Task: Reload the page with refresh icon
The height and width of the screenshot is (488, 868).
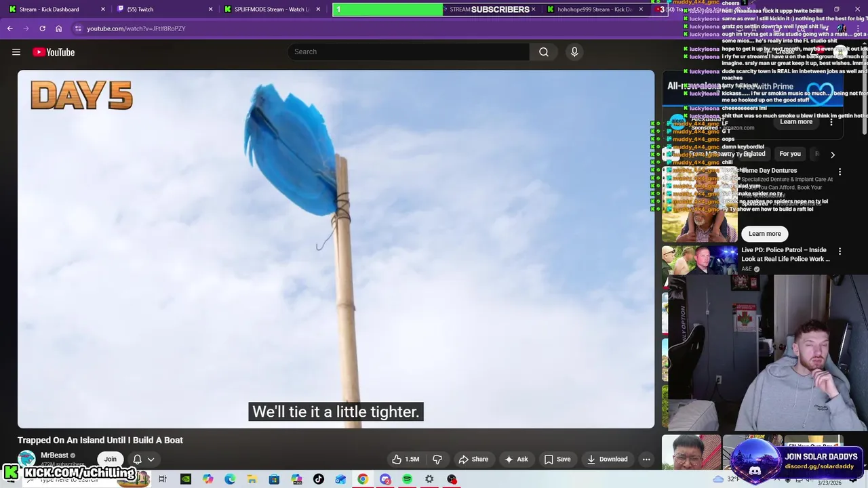Action: (x=42, y=28)
